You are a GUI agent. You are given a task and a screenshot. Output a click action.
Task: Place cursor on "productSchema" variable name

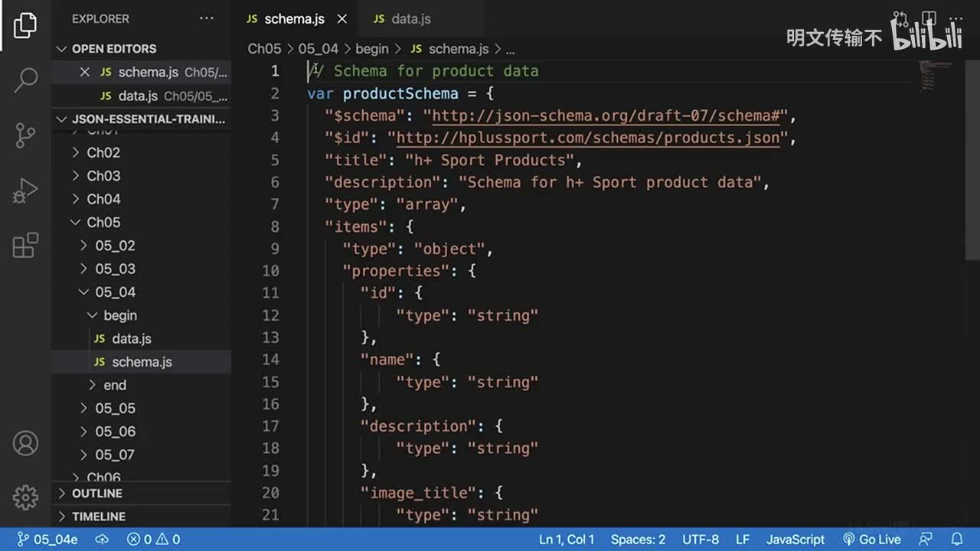400,93
